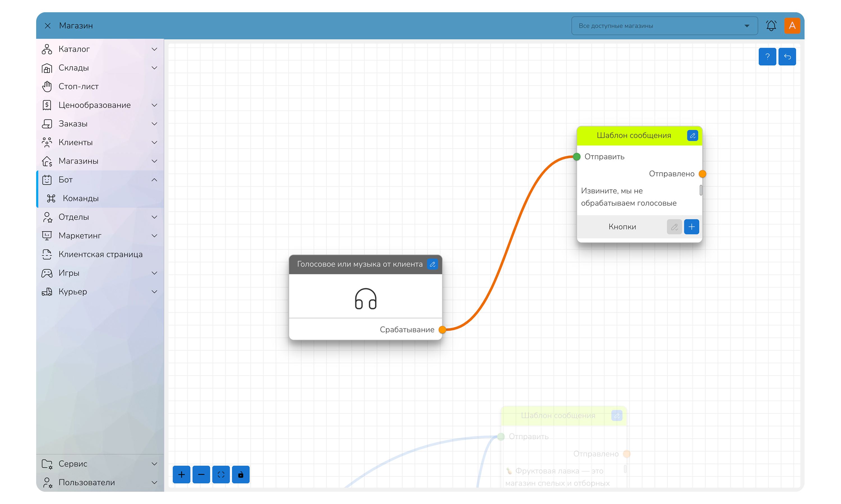Click the undo arrow button
841x504 pixels.
787,56
